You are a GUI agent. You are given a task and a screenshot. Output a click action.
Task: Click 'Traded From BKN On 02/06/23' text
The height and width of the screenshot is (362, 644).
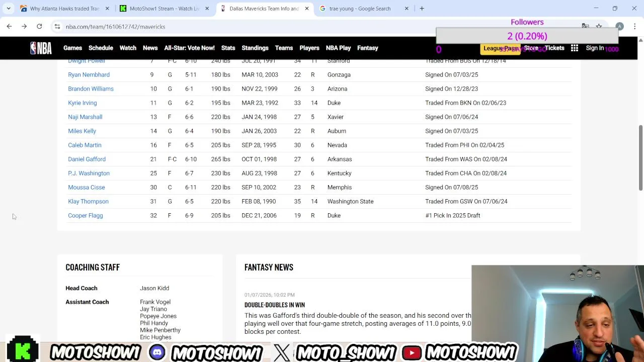point(465,103)
